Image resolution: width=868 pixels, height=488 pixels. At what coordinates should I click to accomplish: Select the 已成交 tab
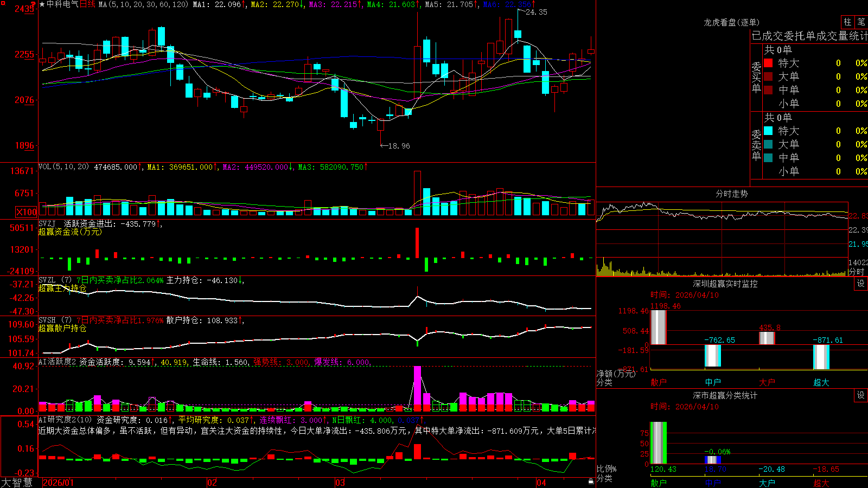point(768,36)
